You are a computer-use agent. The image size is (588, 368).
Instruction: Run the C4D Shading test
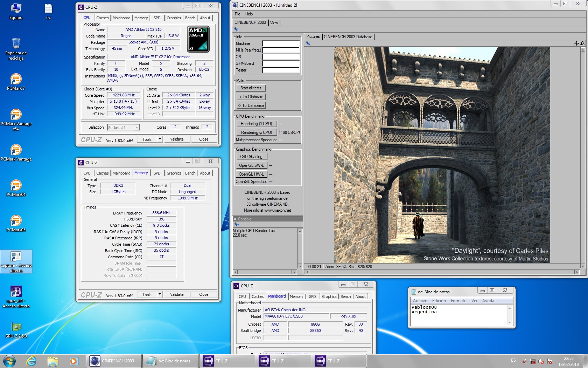coord(252,157)
